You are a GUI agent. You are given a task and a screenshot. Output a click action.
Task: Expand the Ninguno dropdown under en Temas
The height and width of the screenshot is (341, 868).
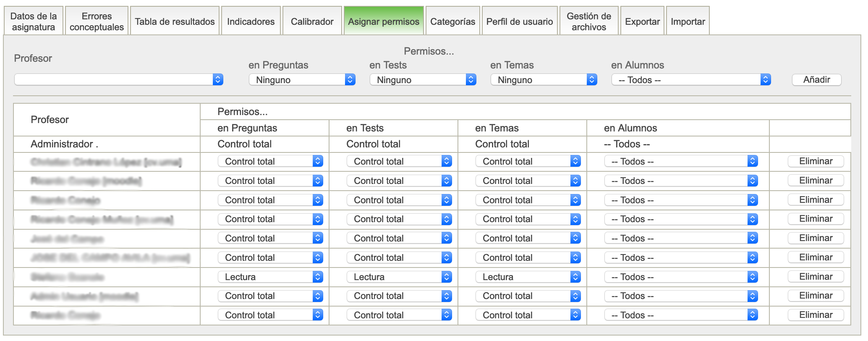point(544,80)
